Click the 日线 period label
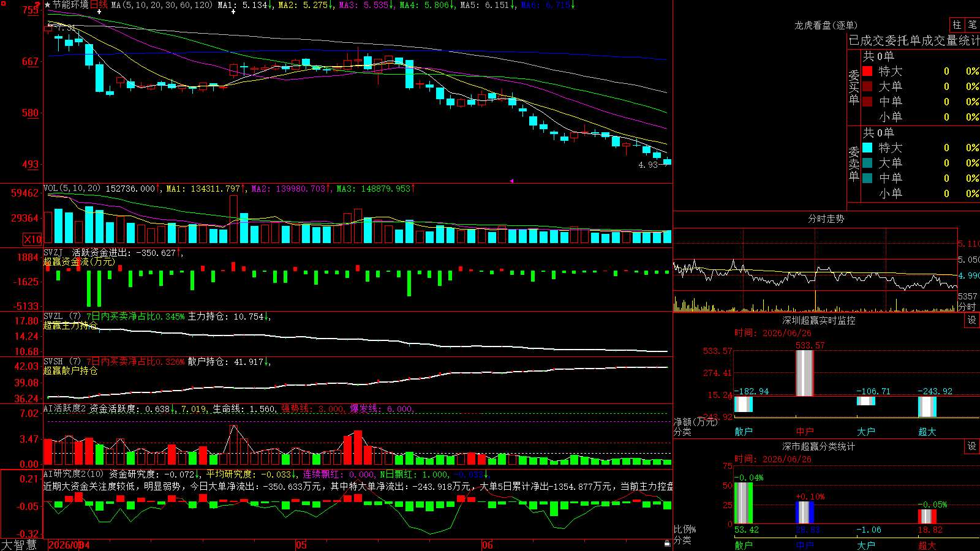Image resolution: width=980 pixels, height=551 pixels. [99, 5]
